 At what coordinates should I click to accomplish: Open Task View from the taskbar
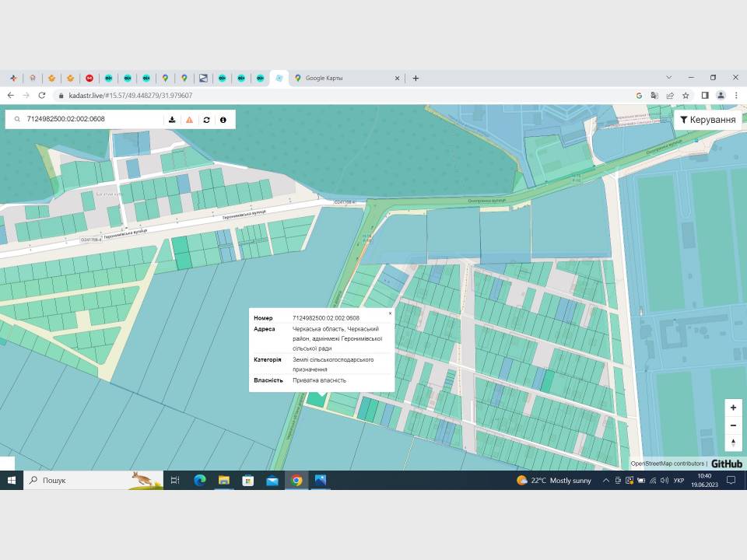coord(175,481)
